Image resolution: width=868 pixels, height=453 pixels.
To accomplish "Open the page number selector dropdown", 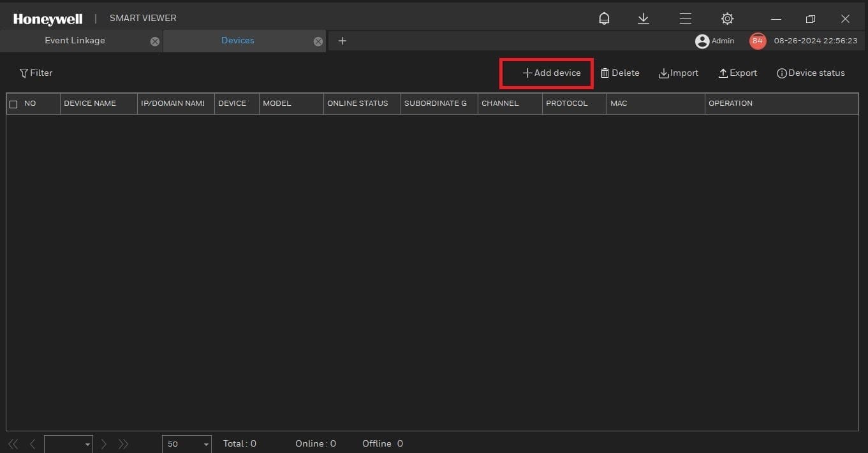I will (87, 443).
